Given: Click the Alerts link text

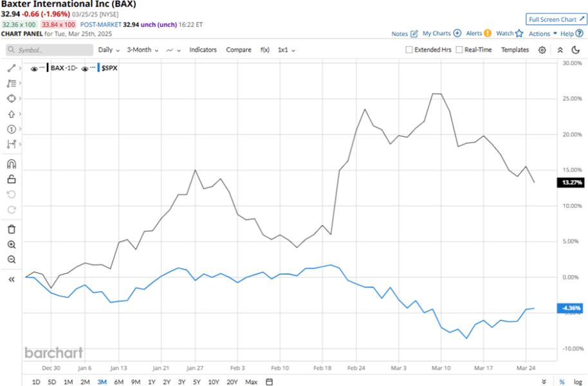Looking at the screenshot, I should (x=474, y=33).
